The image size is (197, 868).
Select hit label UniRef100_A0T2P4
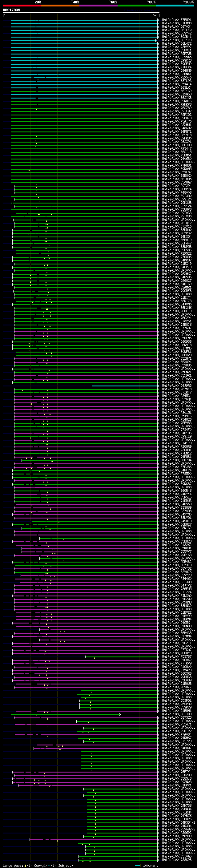click(177, 186)
